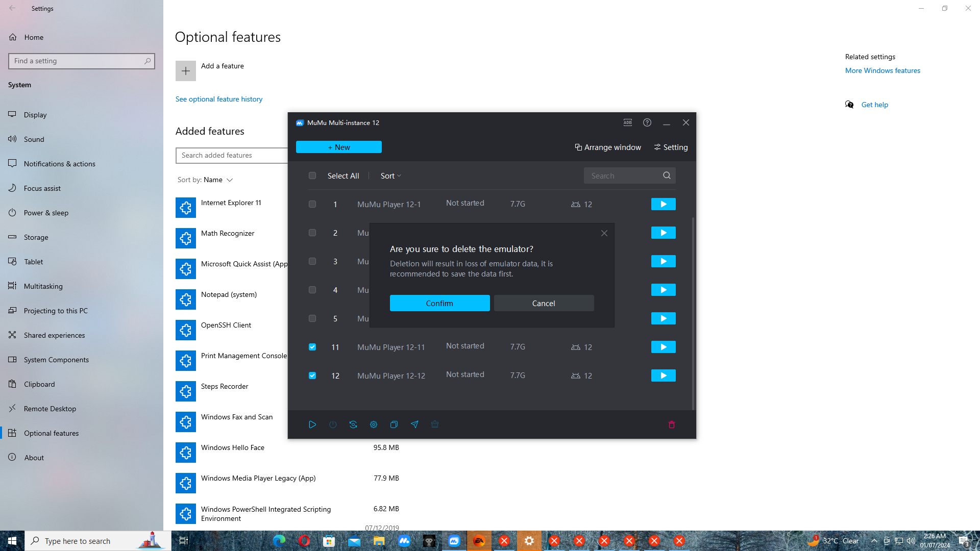Start emulator number 4 with its play button

pyautogui.click(x=664, y=290)
